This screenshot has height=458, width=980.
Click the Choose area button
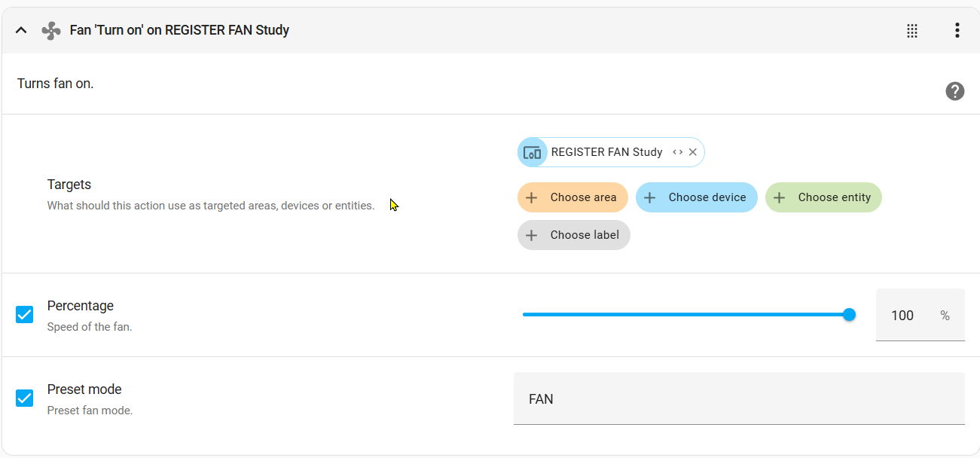coord(572,197)
